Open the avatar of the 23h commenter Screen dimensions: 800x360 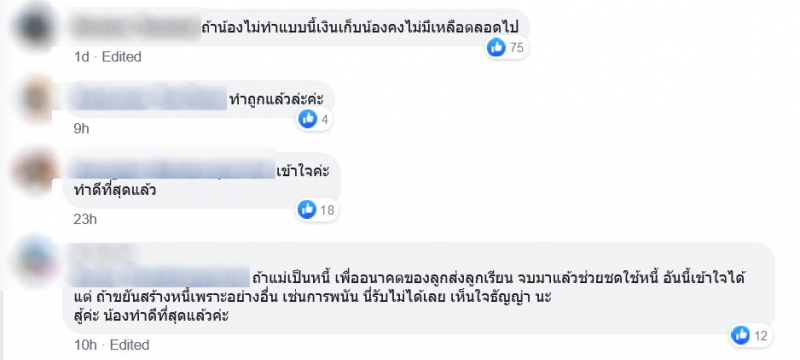coord(34,172)
